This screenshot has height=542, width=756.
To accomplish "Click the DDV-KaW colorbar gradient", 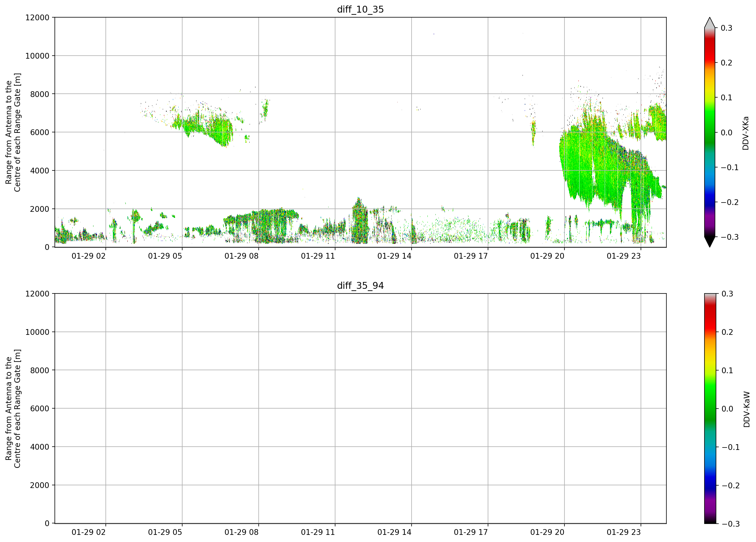I will (x=710, y=408).
